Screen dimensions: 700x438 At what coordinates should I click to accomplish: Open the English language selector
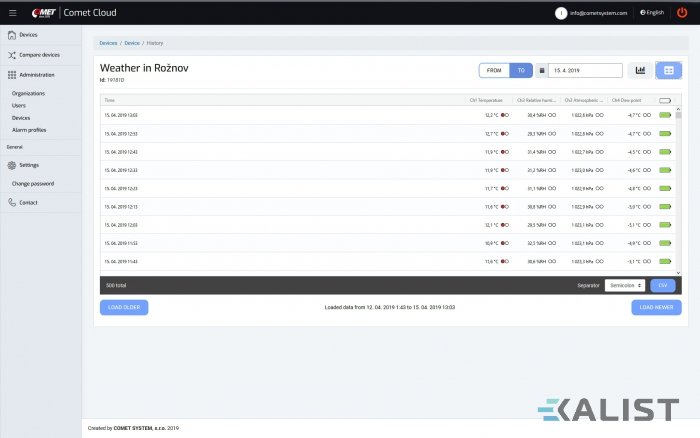click(x=652, y=12)
